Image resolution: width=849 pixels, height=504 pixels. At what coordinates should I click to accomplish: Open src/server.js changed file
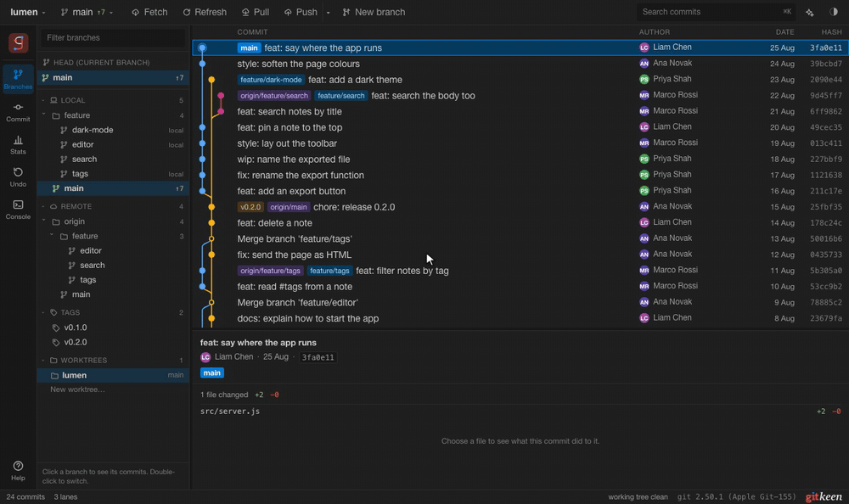[520, 412]
